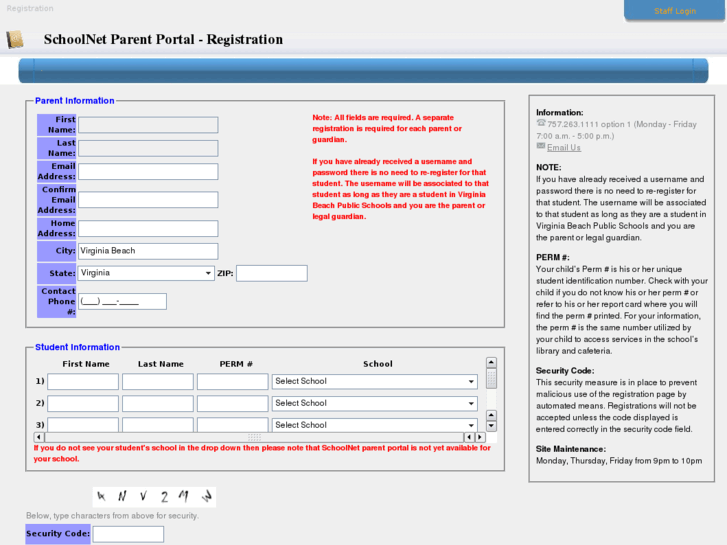Image resolution: width=727 pixels, height=545 pixels.
Task: Focus the Email Address input
Action: [x=148, y=172]
